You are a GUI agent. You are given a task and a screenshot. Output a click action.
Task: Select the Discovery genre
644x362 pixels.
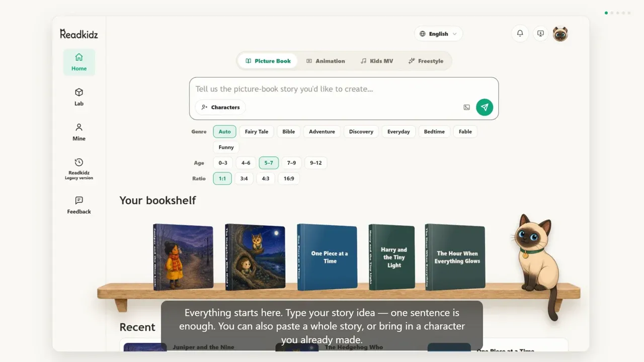click(361, 132)
